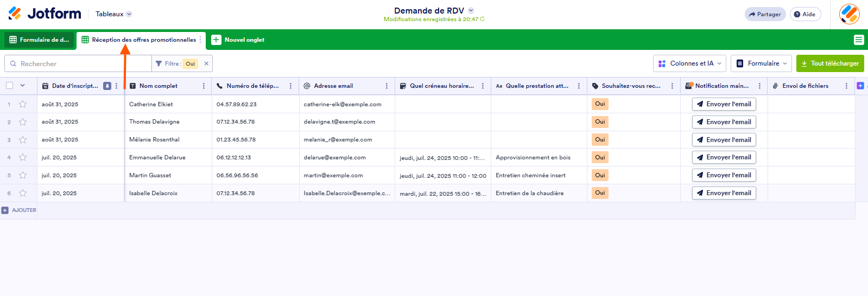
Task: Star the Martin Guasset row
Action: [x=23, y=175]
